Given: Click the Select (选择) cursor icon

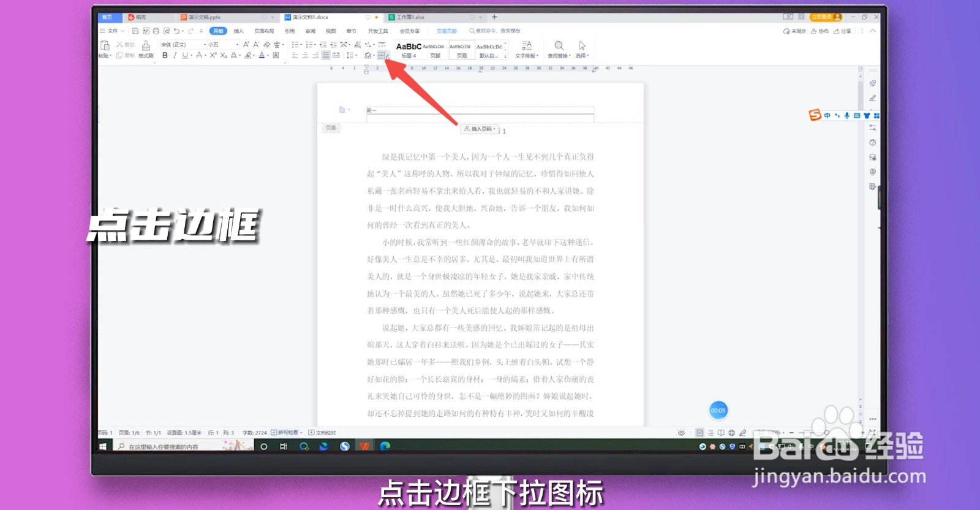Looking at the screenshot, I should [582, 46].
